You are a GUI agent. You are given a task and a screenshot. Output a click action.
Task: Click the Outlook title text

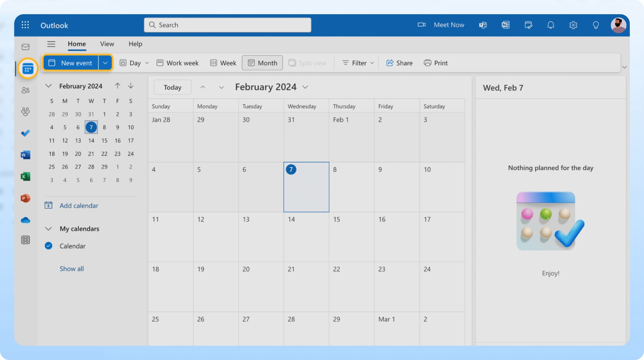point(54,25)
